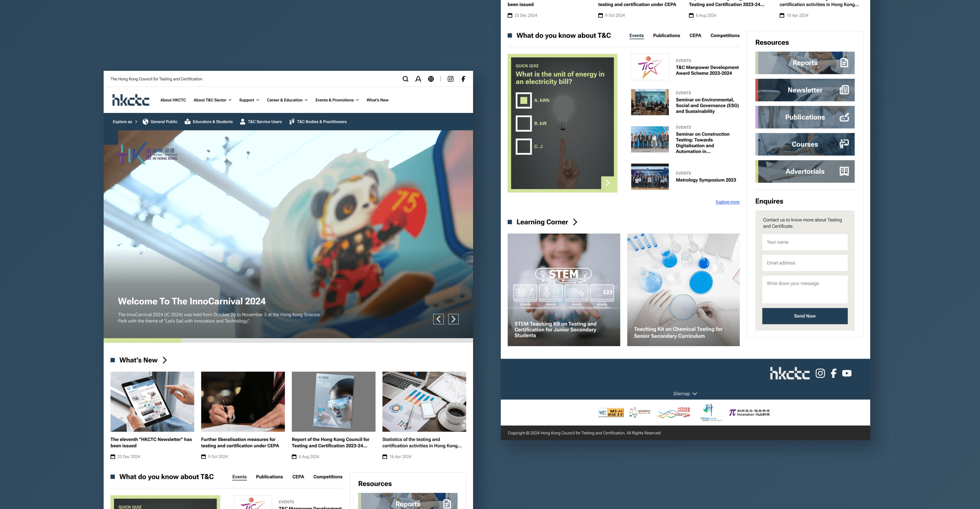Switch to the CEPA tab beside Publications
Screen dimensions: 980x509
coord(695,35)
